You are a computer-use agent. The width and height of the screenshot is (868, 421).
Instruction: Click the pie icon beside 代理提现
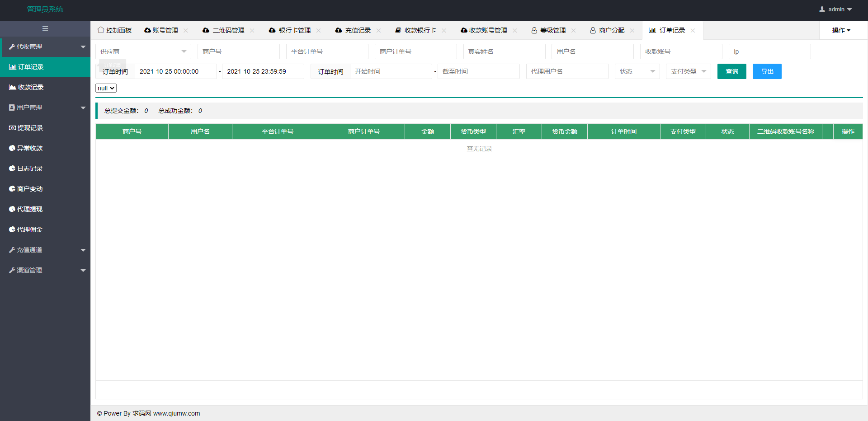click(x=12, y=209)
